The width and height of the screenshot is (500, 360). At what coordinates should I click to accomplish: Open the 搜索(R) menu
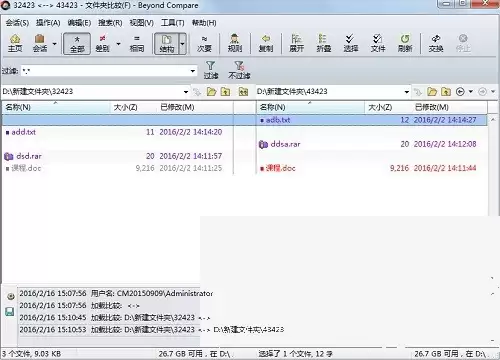110,23
